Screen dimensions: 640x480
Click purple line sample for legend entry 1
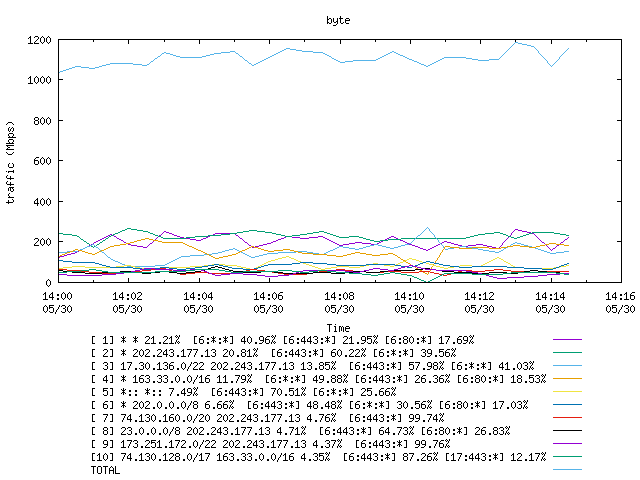[567, 340]
